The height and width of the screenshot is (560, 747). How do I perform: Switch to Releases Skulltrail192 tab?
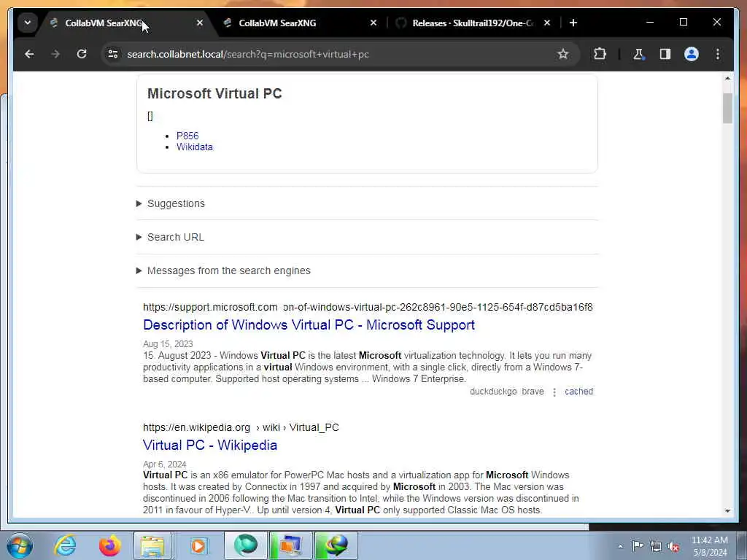473,23
